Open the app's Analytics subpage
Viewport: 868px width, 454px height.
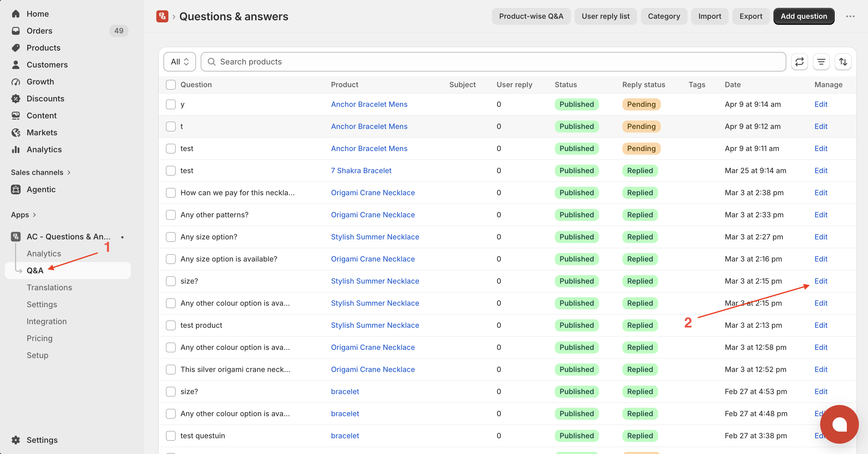[44, 253]
